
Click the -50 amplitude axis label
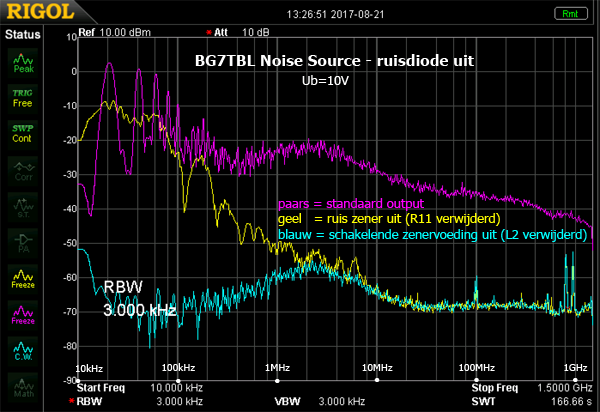[70, 243]
